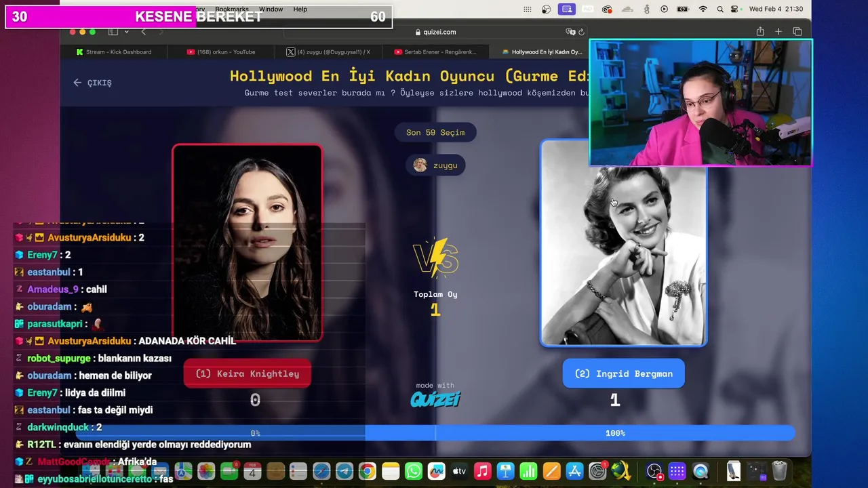Open the Help menu
Viewport: 868px width, 488px height.
tap(300, 9)
